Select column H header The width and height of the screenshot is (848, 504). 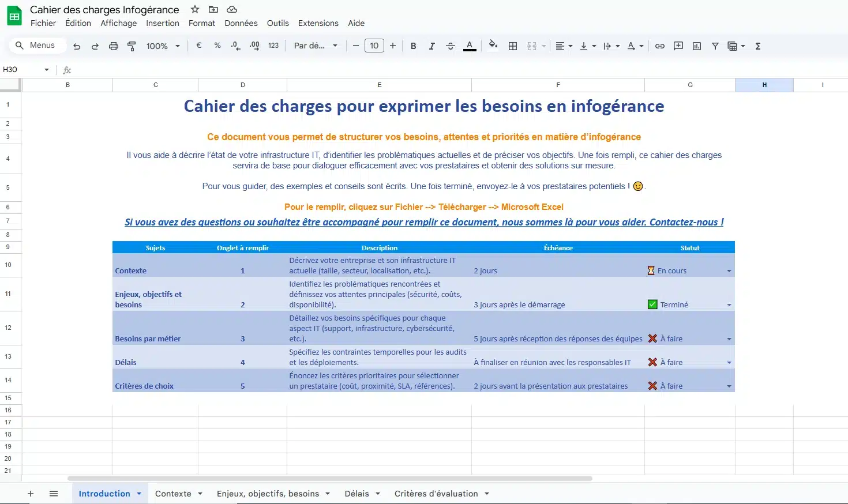pos(764,85)
